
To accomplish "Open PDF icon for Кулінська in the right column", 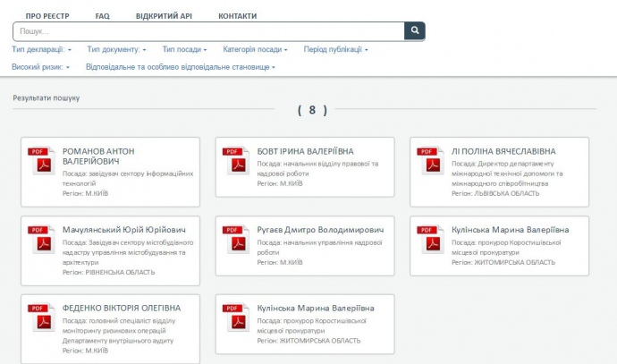I will [x=431, y=240].
